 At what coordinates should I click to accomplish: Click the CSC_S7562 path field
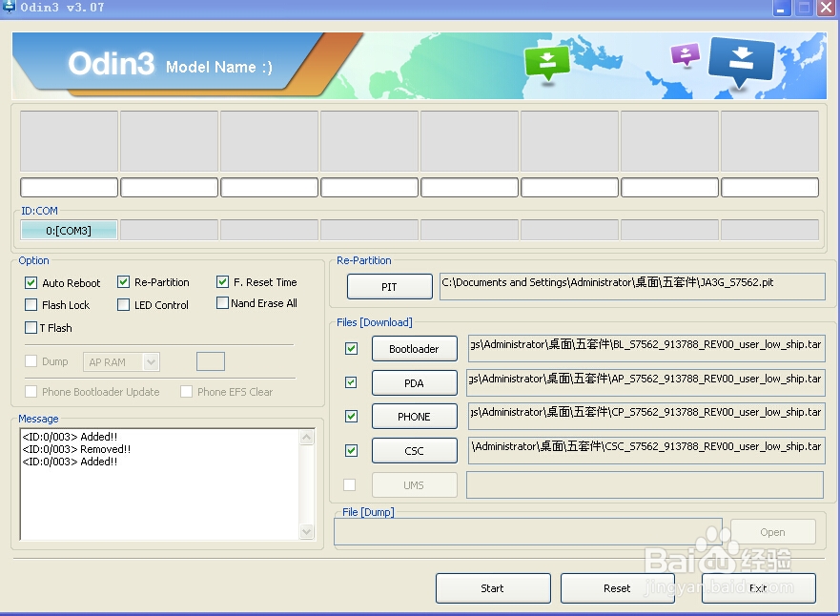coord(646,450)
